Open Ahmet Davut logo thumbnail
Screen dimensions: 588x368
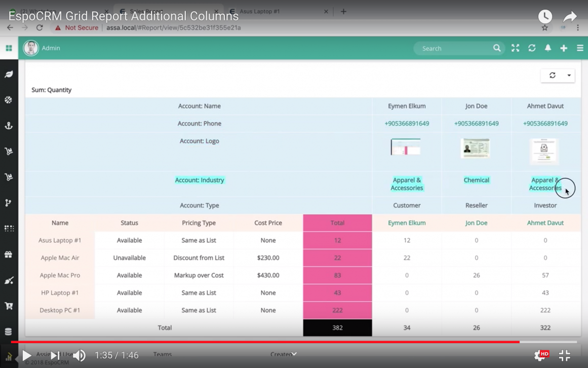[544, 151]
